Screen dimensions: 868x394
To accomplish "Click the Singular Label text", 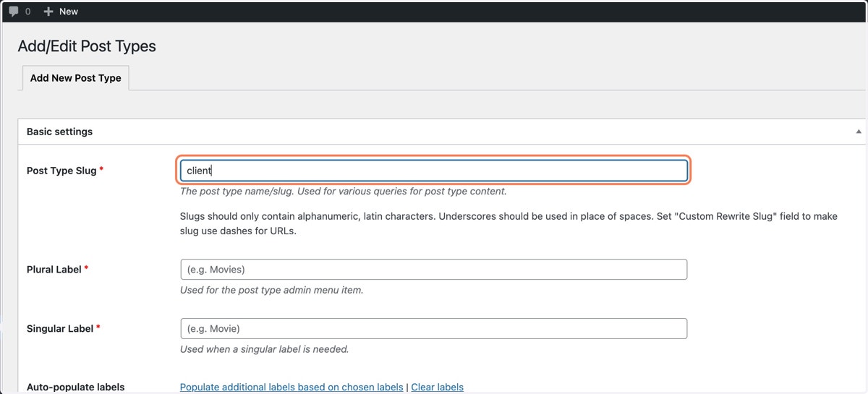I will (60, 328).
